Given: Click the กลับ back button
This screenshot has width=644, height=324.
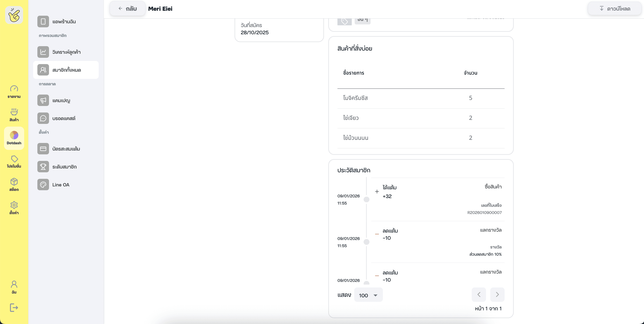Looking at the screenshot, I should [x=128, y=9].
